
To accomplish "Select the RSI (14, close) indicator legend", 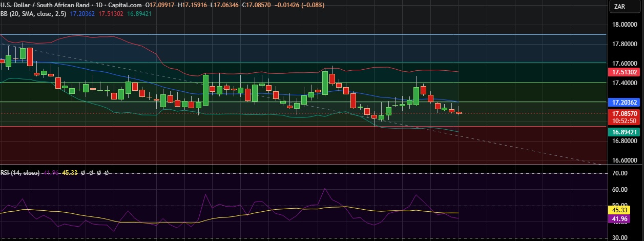I will pos(20,173).
